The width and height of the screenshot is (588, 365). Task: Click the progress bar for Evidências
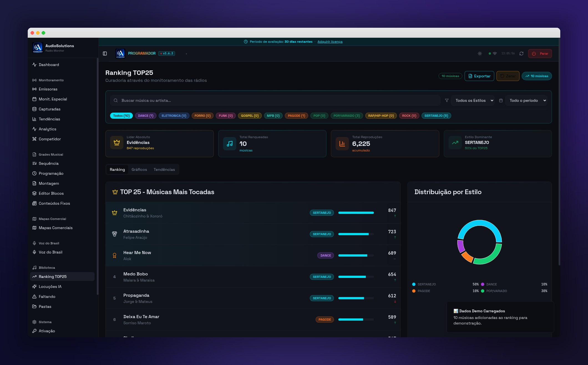356,213
